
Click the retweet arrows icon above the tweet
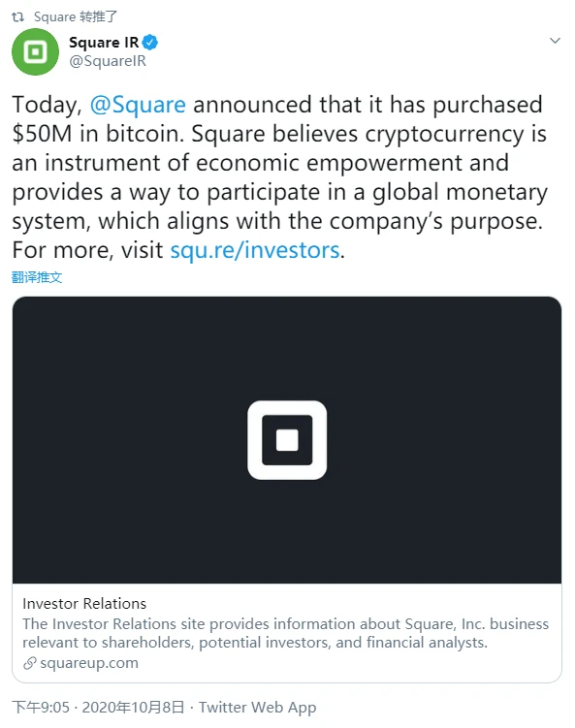point(17,17)
